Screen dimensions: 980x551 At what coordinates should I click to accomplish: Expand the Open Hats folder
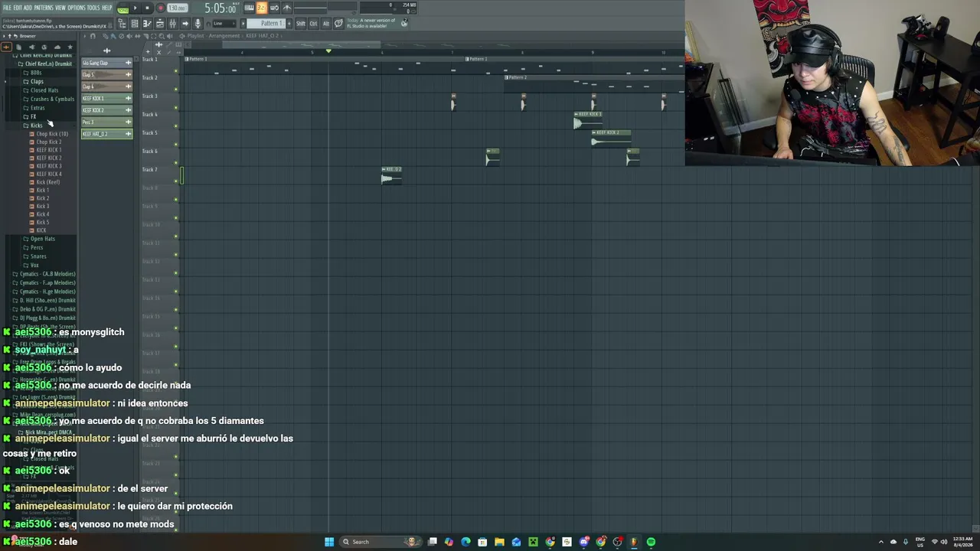42,239
